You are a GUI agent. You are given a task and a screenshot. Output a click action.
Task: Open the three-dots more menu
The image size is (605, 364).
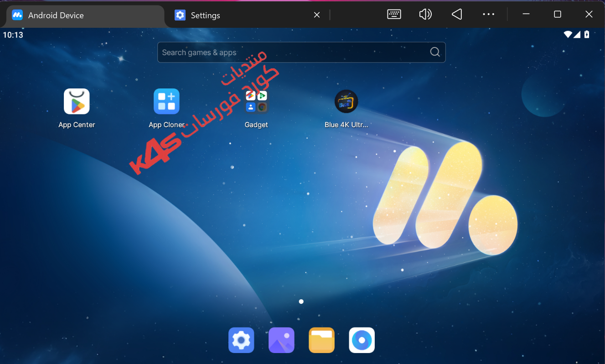tap(488, 15)
